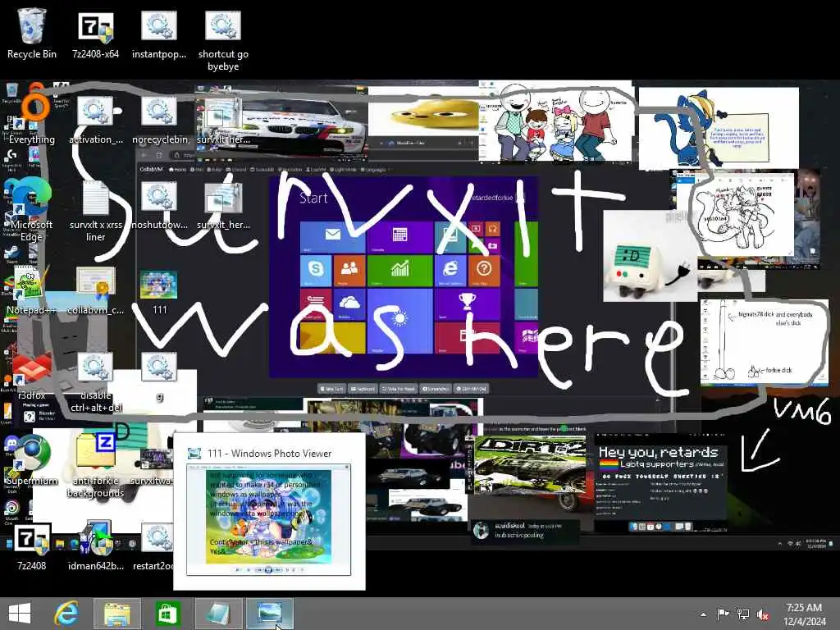Select the survxltwa... desktop icon
Viewport: 840px width, 630px height.
(x=154, y=465)
